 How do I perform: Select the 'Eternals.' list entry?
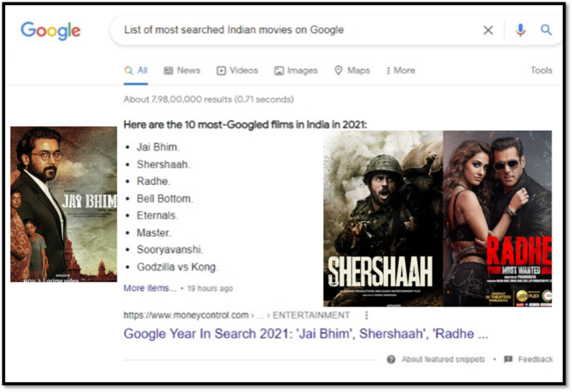point(157,215)
